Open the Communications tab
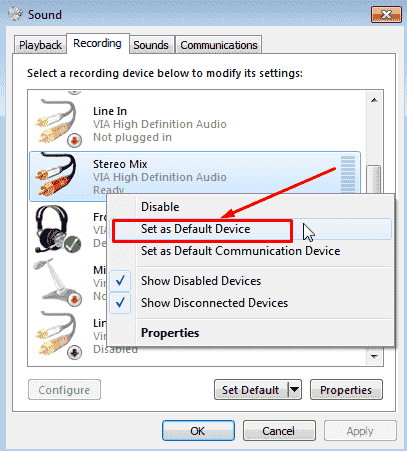407x451 pixels. point(219,45)
